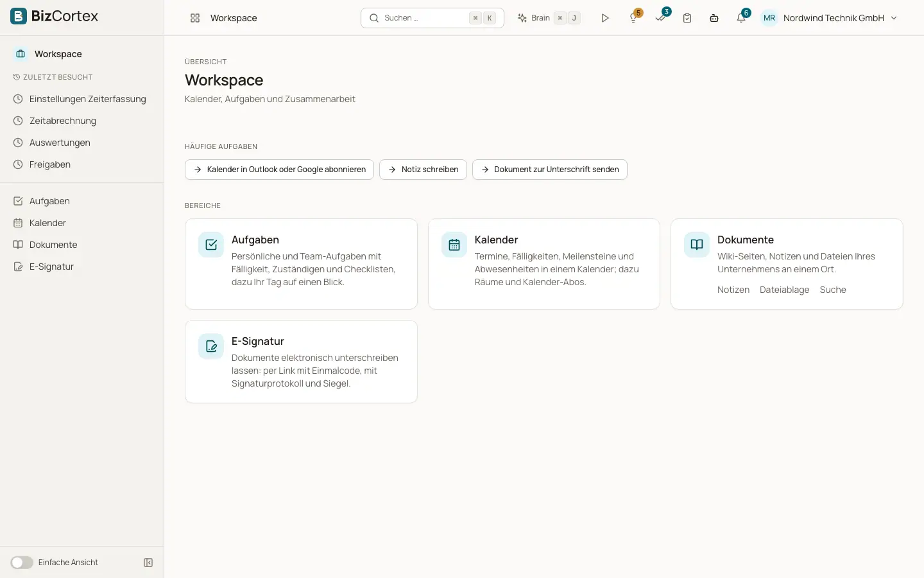The image size is (924, 578).
Task: Click the Aufgaben card icon
Action: coord(211,245)
